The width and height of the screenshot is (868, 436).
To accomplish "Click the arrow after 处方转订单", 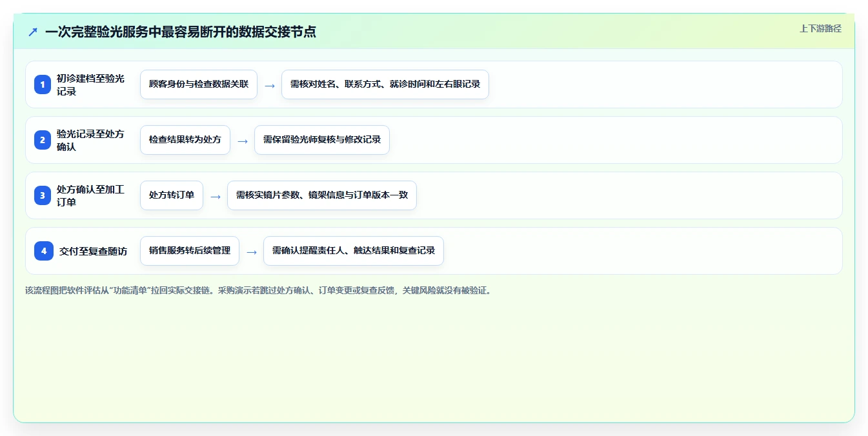I will pyautogui.click(x=216, y=196).
